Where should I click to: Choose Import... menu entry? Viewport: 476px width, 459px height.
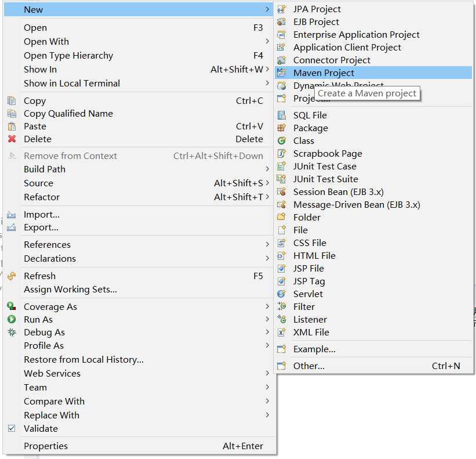click(x=140, y=215)
